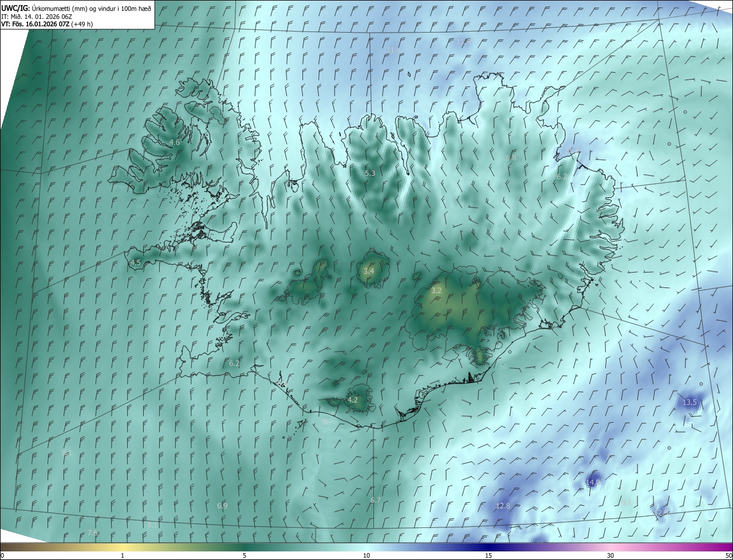Click the 6.9 value over the southwestern sea
Image resolution: width=733 pixels, height=560 pixels.
click(222, 506)
